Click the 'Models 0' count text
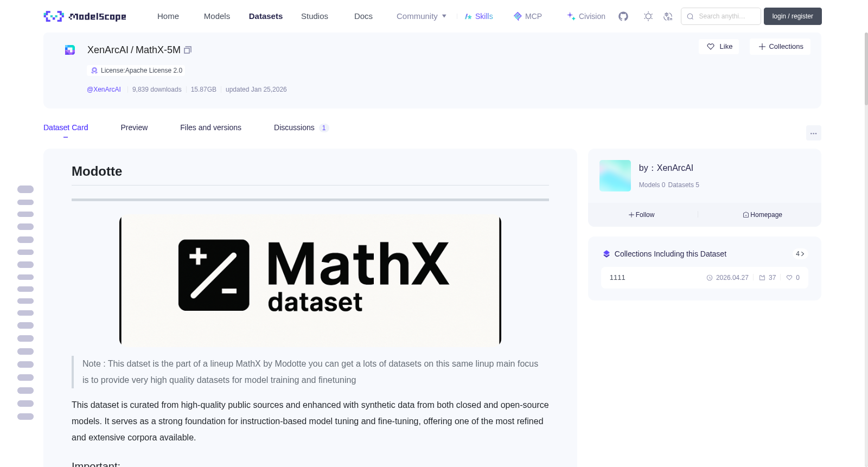The width and height of the screenshot is (868, 467). (652, 185)
